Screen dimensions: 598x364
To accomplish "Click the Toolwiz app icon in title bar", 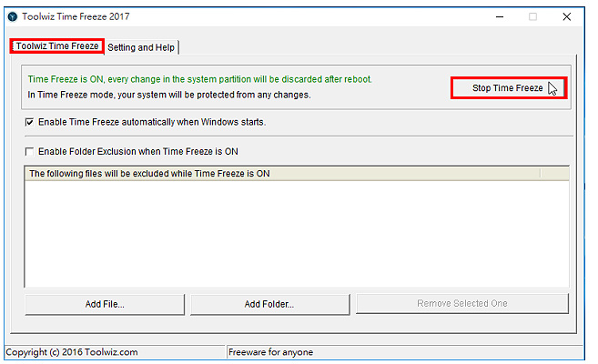I will coord(13,16).
